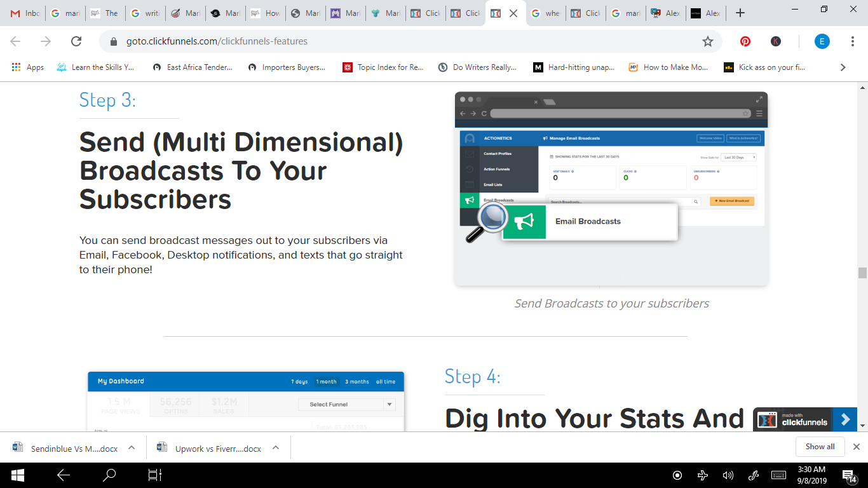
Task: Show more bookmarks with the chevron
Action: click(843, 67)
